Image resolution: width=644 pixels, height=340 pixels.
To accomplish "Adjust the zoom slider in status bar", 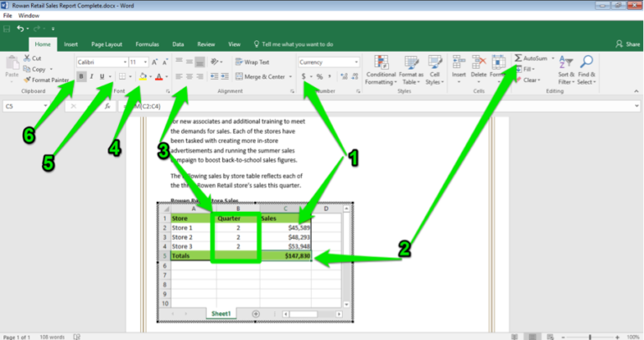I will (x=589, y=337).
